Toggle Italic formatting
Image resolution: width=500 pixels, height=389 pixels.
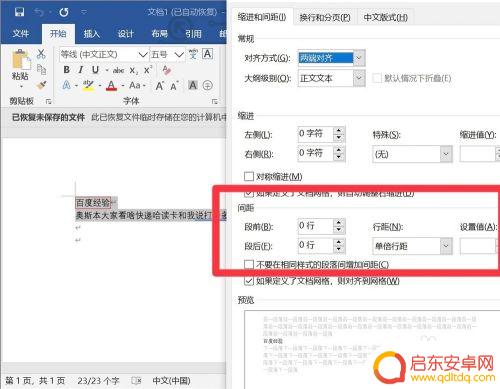(x=81, y=70)
